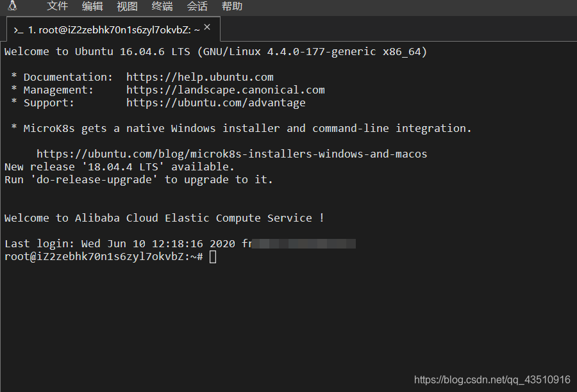Image resolution: width=577 pixels, height=392 pixels.
Task: Open the 终端 (Terminal) menu
Action: click(x=162, y=7)
